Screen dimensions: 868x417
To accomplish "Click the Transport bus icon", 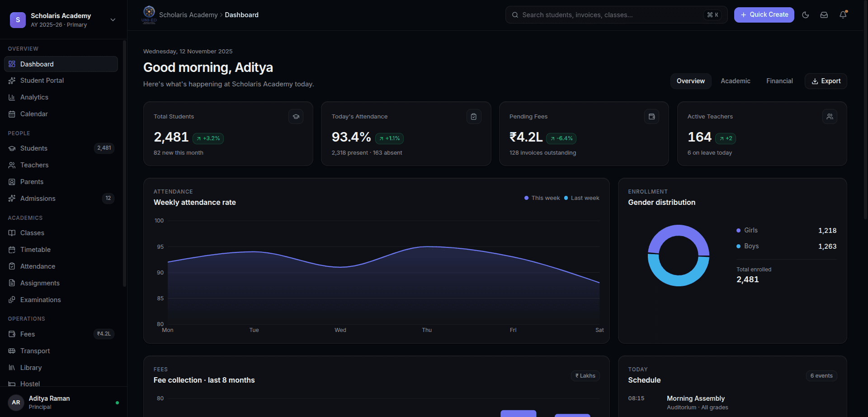I will coord(12,351).
